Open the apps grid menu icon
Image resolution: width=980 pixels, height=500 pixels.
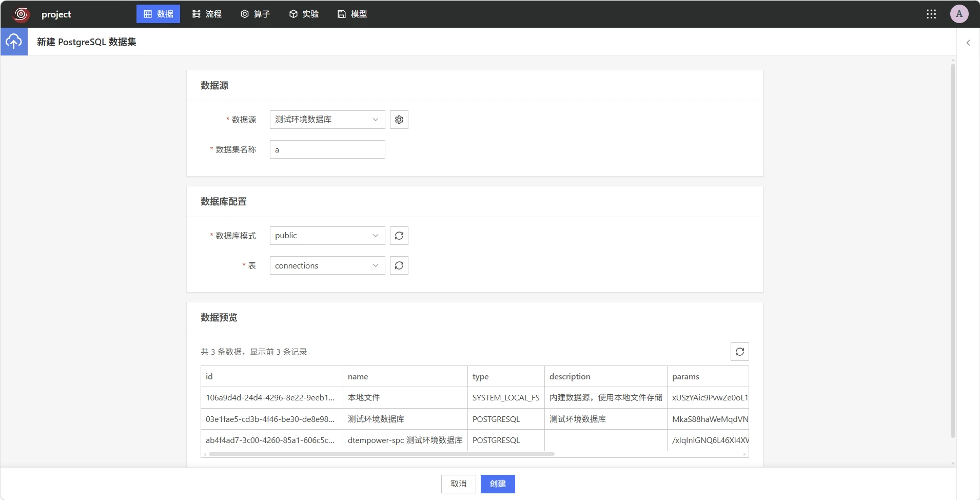(931, 14)
